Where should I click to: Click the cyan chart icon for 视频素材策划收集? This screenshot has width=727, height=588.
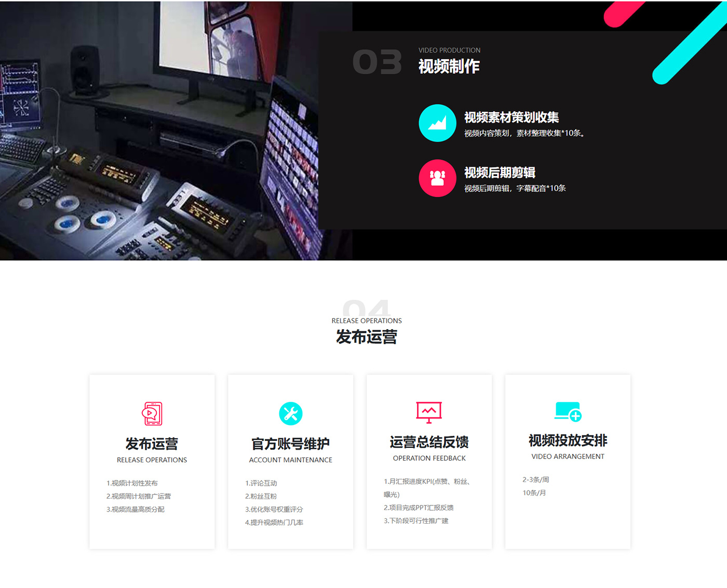click(x=437, y=123)
